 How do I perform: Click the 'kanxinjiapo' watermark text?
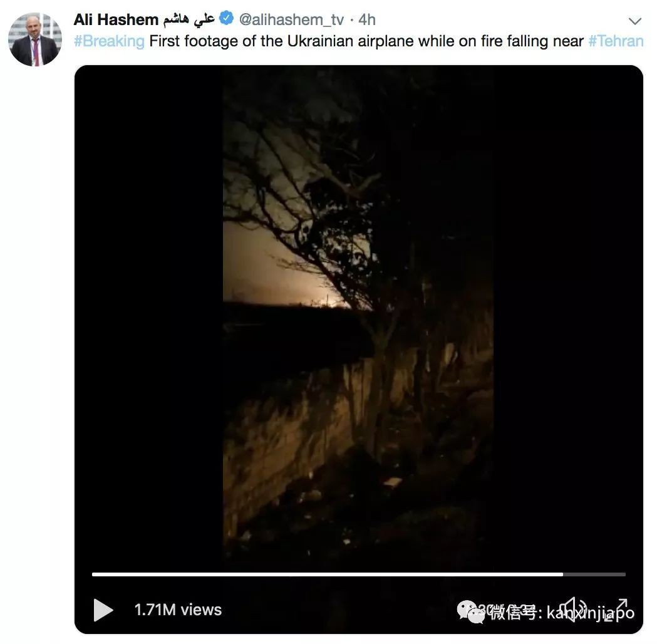pyautogui.click(x=591, y=613)
